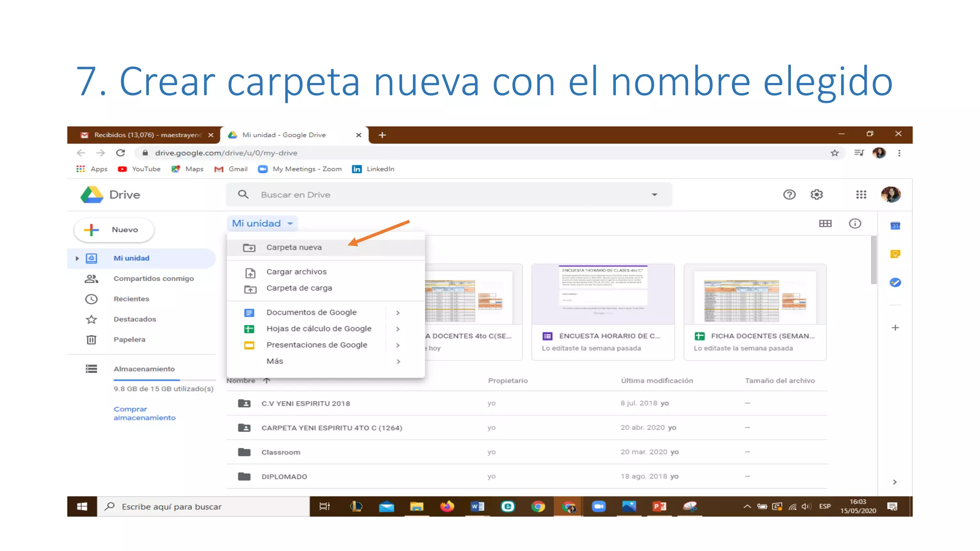This screenshot has height=551, width=980.
Task: Open Google apps grid
Action: 861,195
